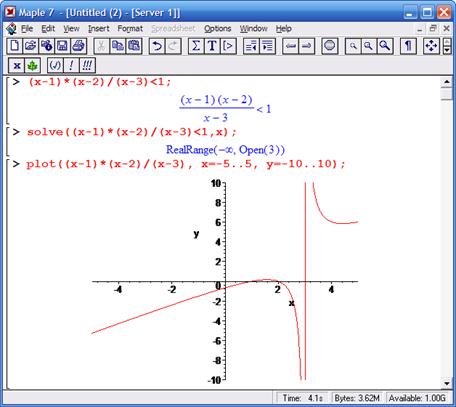Indent the section with the right indent icon
Image resolution: width=456 pixels, height=407 pixels.
coord(267,46)
